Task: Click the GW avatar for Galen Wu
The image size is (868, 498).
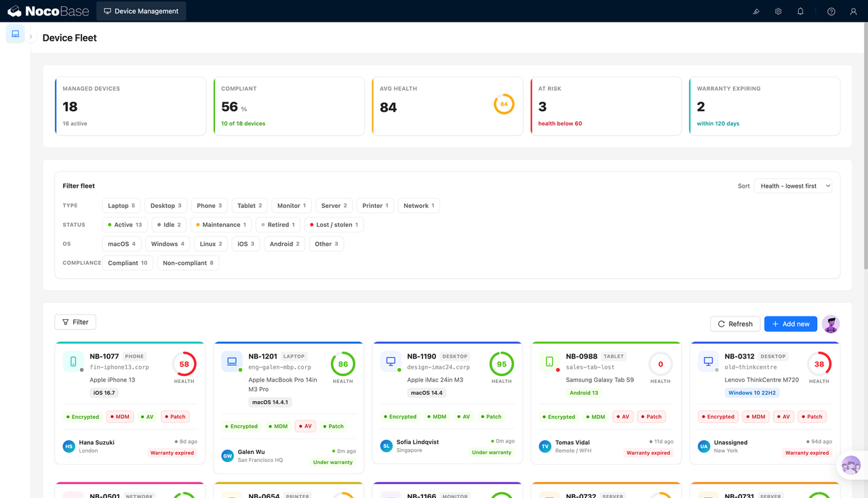Action: click(x=227, y=456)
